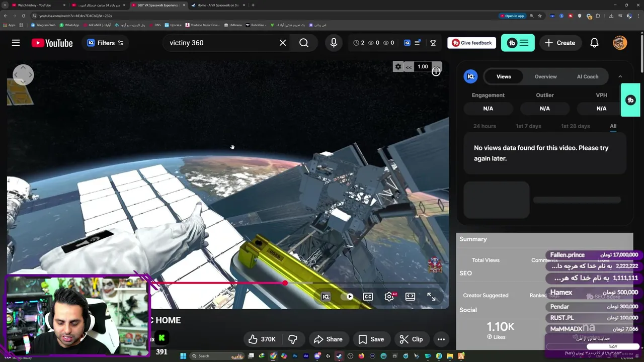Open the Windows Start menu
Image resolution: width=644 pixels, height=362 pixels.
pyautogui.click(x=183, y=356)
